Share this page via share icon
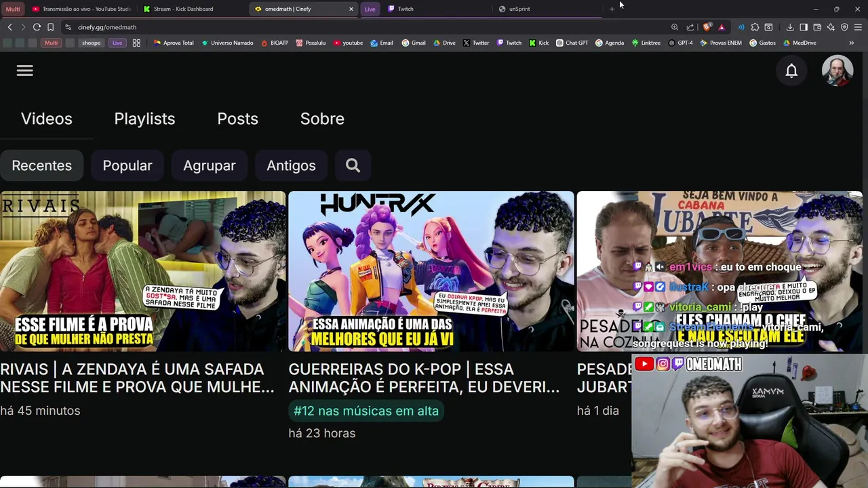 (x=690, y=27)
